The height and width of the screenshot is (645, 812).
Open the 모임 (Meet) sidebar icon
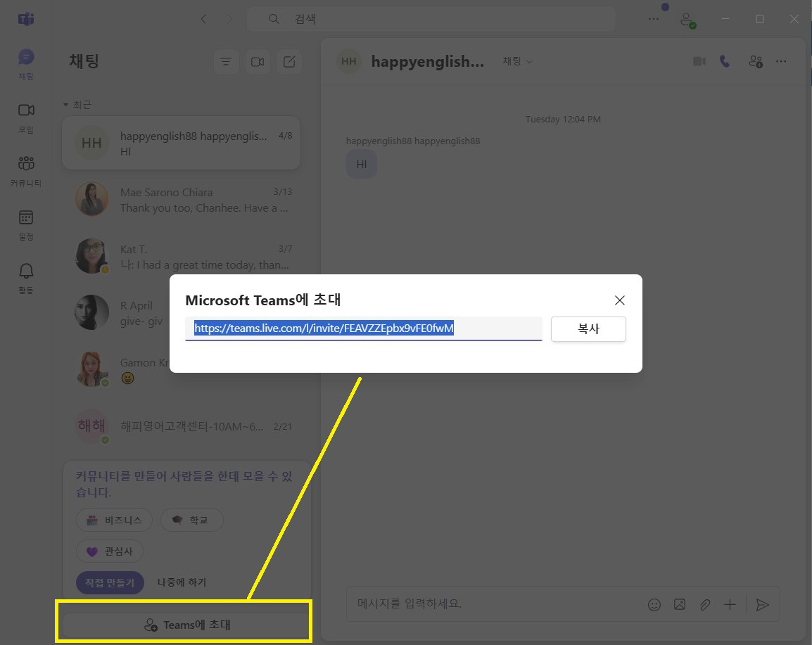pyautogui.click(x=26, y=116)
